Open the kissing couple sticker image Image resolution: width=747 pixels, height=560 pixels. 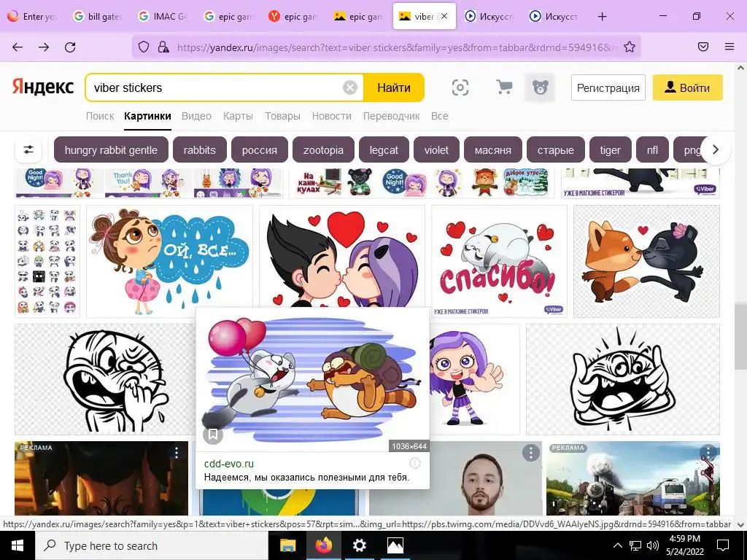pyautogui.click(x=341, y=256)
